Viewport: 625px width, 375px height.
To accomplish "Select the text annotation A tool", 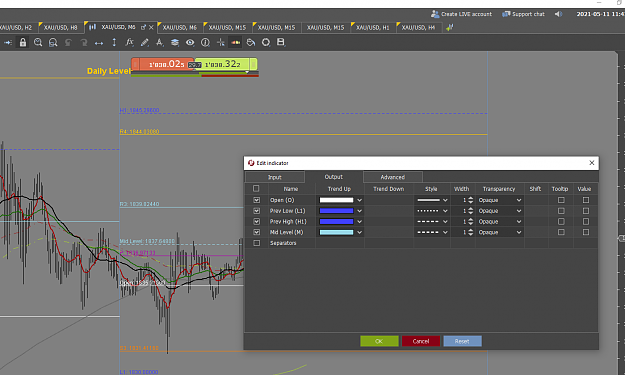I will pos(159,42).
